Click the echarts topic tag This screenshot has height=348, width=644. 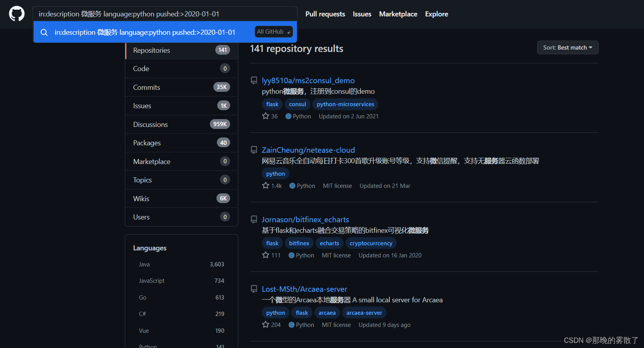pyautogui.click(x=330, y=243)
